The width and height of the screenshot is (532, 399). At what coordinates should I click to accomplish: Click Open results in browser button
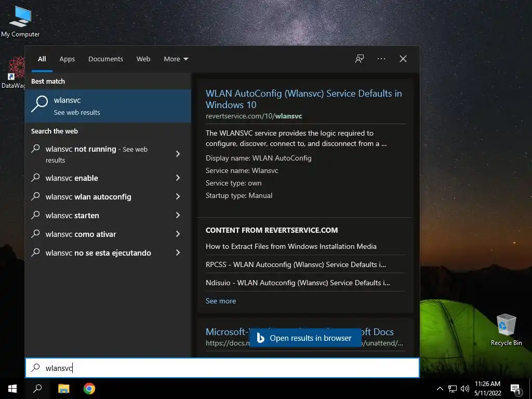pyautogui.click(x=305, y=338)
